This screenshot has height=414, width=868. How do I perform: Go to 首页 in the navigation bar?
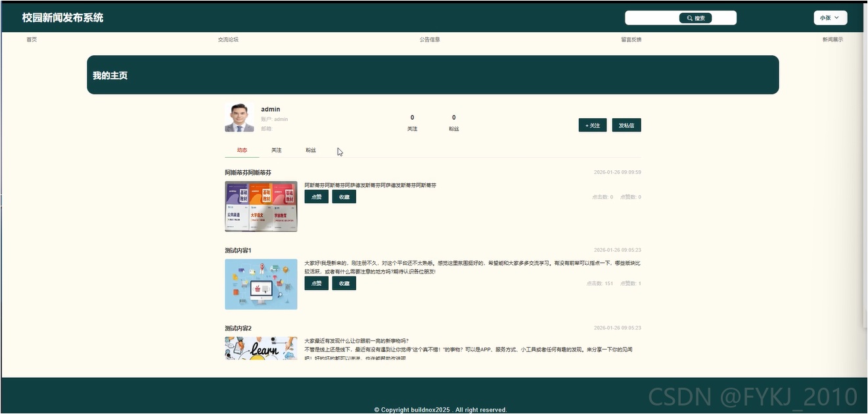(x=32, y=39)
